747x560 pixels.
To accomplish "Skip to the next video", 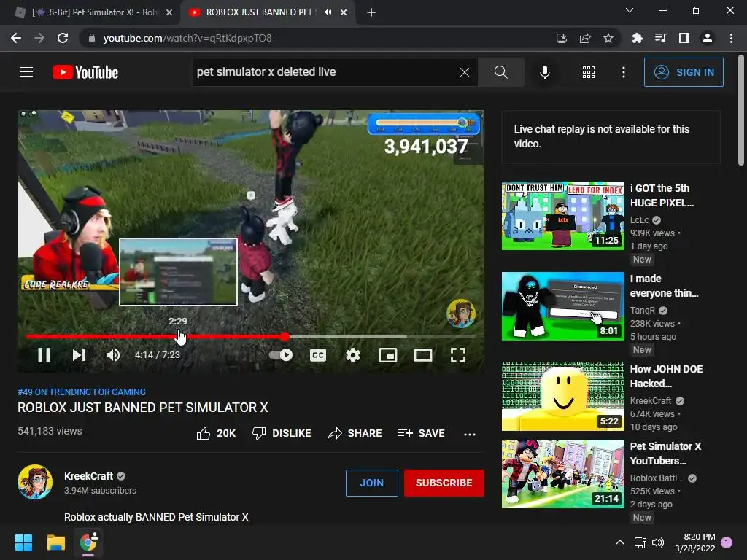I will tap(79, 355).
